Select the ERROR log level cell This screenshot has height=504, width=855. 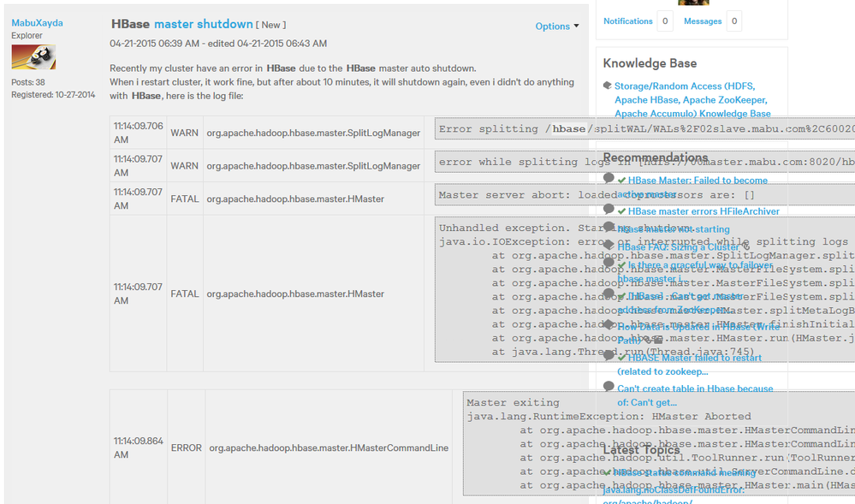[x=186, y=448]
